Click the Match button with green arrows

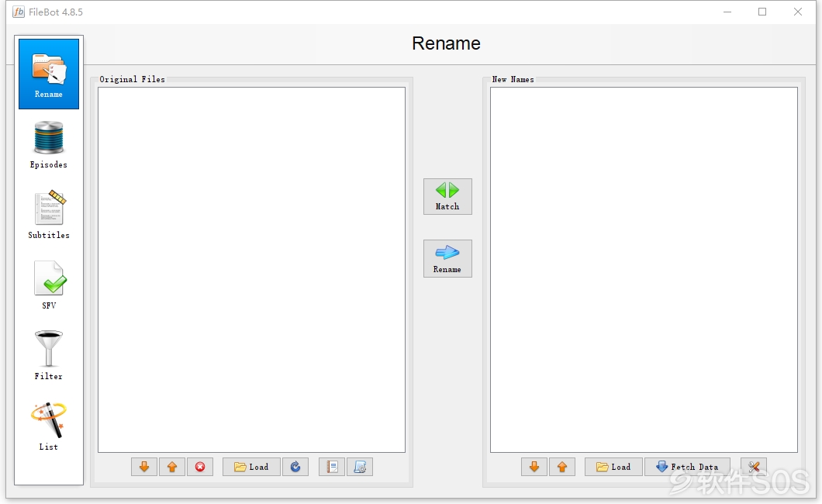pos(447,196)
